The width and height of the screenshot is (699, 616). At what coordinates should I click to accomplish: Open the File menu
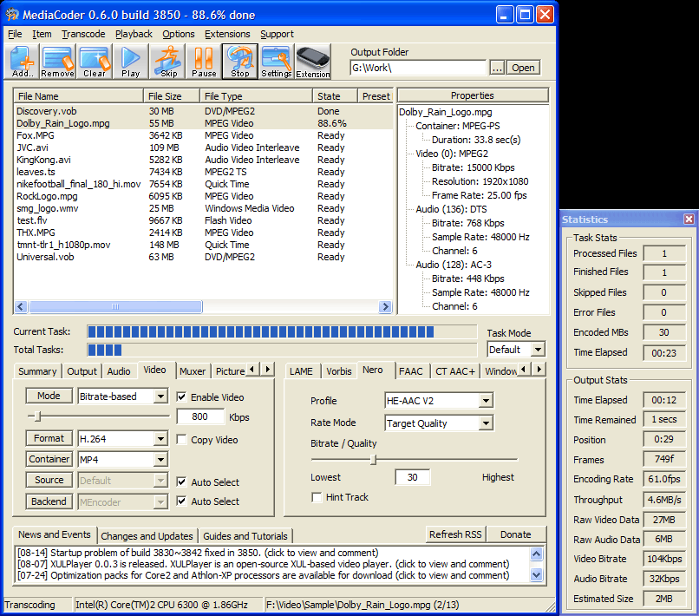click(x=15, y=34)
